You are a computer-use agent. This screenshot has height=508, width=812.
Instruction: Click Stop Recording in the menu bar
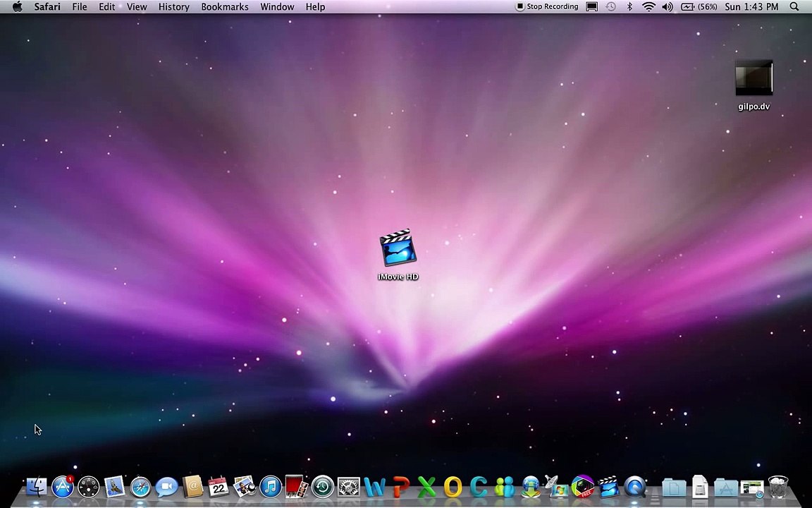[x=547, y=7]
